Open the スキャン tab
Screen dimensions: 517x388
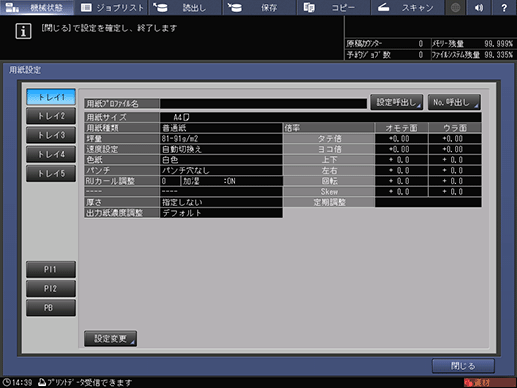[408, 7]
